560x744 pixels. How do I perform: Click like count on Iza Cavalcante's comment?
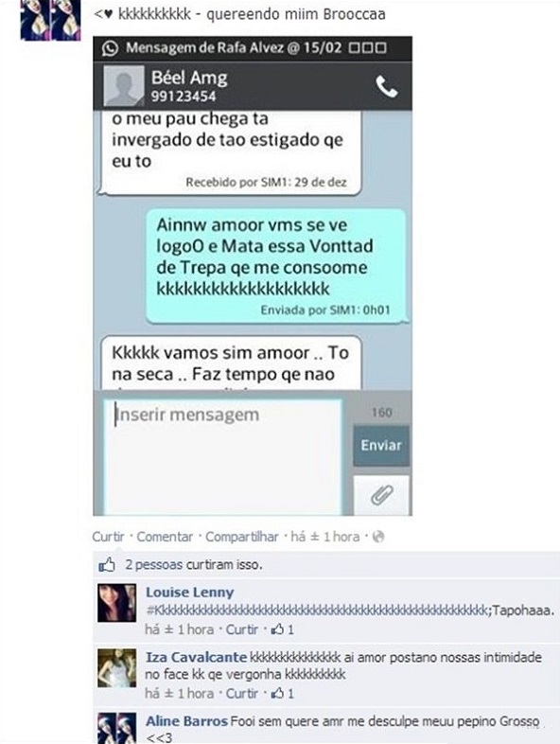(283, 693)
